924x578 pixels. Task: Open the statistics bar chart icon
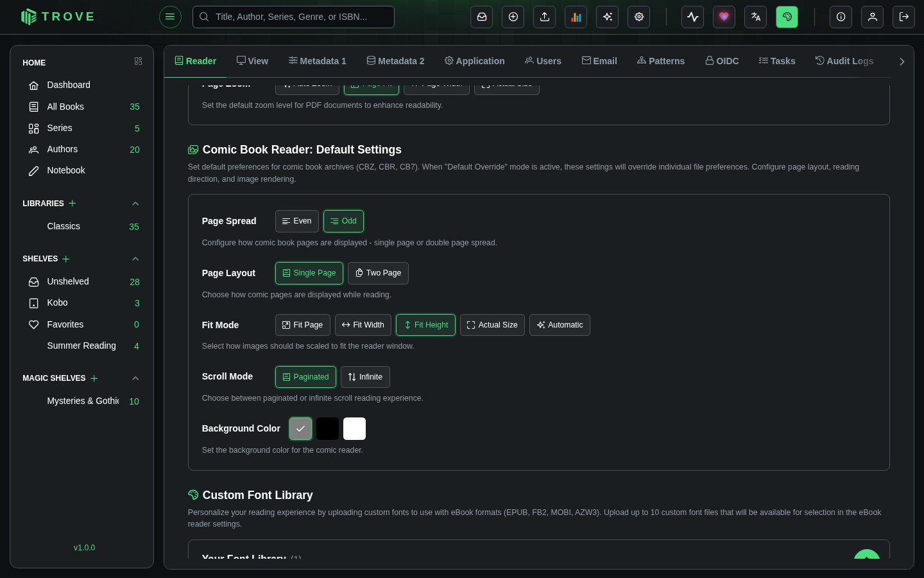[x=576, y=17]
